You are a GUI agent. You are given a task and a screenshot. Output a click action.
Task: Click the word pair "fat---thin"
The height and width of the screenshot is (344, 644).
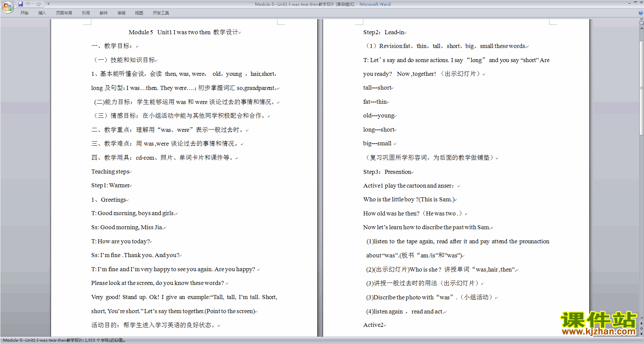coord(375,102)
